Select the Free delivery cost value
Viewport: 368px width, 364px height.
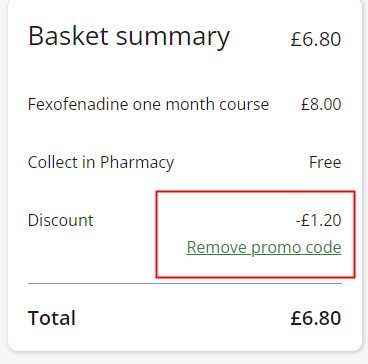point(325,163)
